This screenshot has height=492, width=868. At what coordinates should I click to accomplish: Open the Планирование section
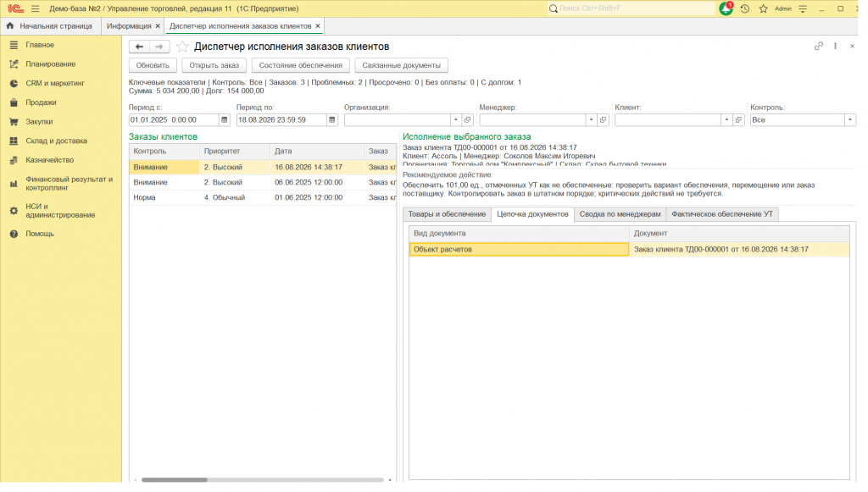coord(51,64)
